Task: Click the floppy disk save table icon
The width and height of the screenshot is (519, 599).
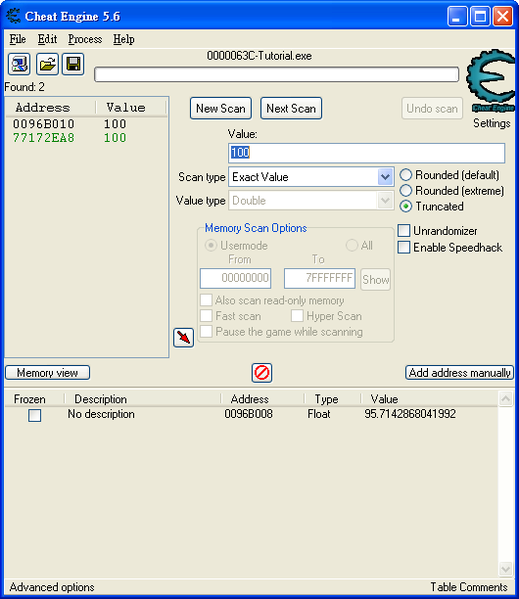Action: tap(73, 64)
